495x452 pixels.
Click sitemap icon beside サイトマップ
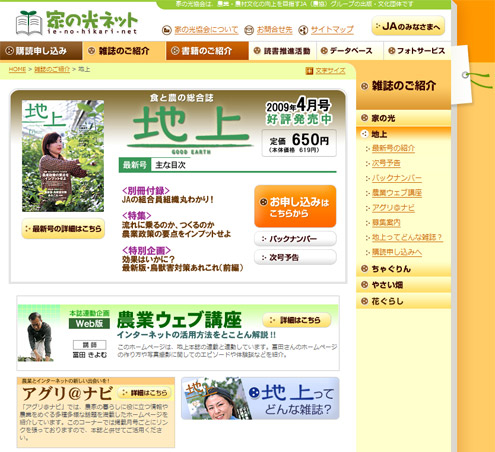click(303, 30)
